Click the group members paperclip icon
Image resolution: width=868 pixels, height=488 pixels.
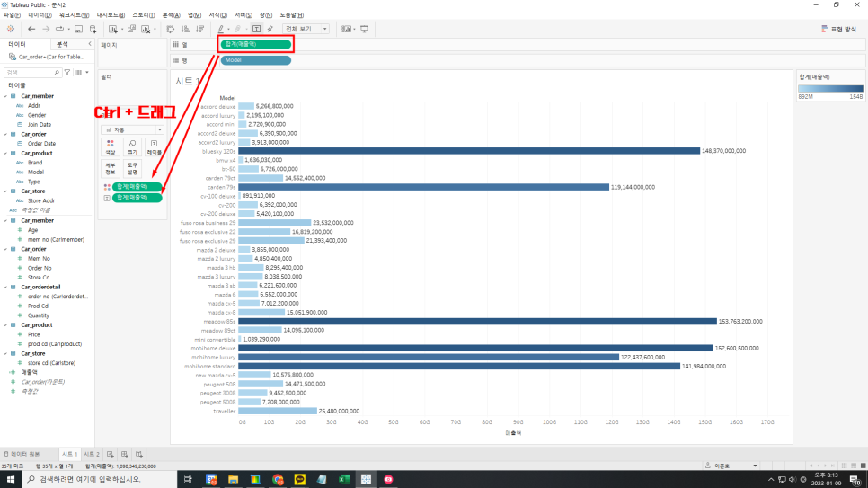coord(237,29)
